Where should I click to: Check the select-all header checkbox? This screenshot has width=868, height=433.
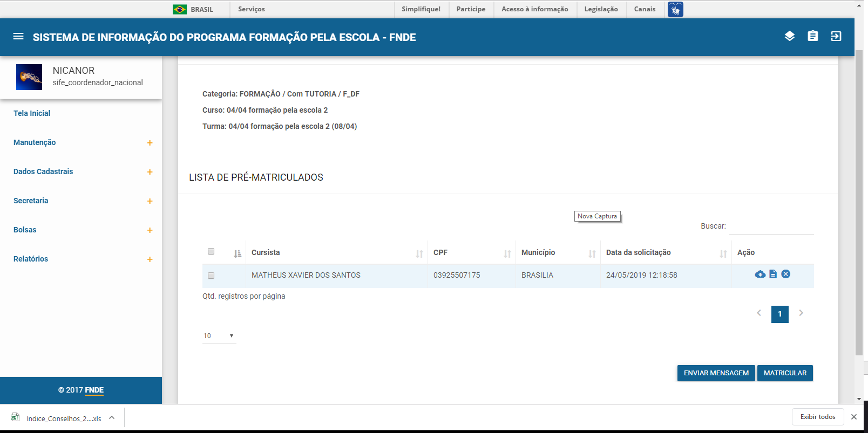click(211, 251)
